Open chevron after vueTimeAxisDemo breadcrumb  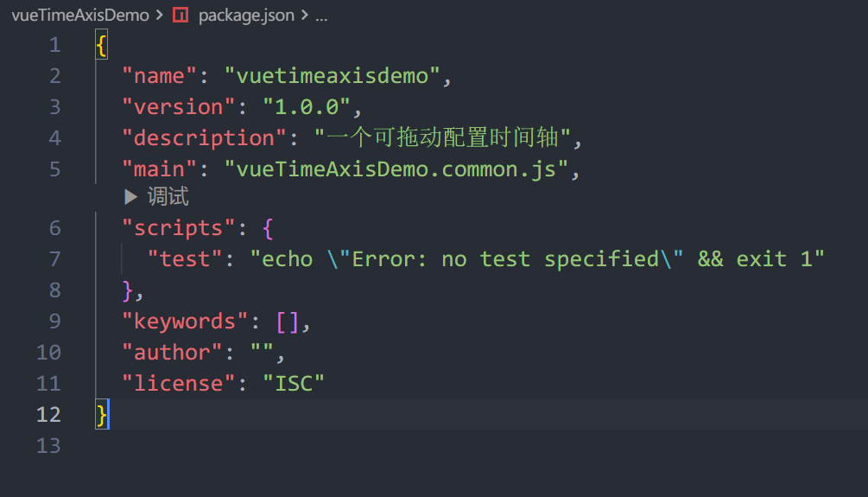(160, 15)
